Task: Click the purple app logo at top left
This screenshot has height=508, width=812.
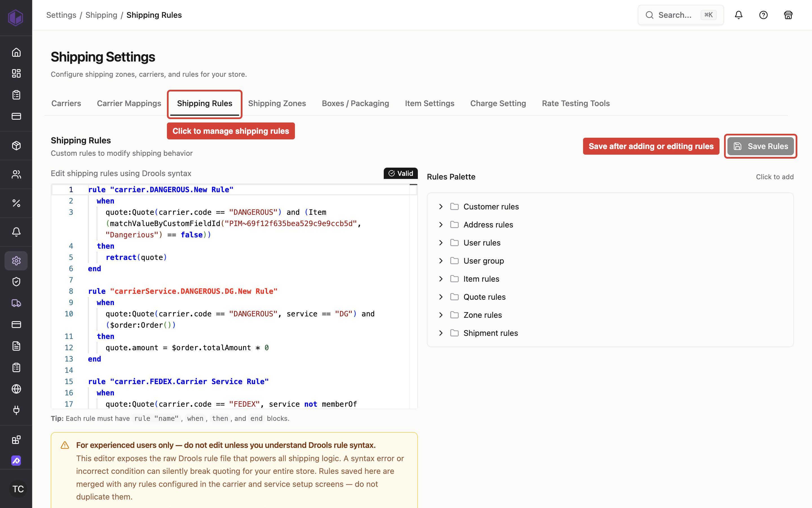Action: click(x=16, y=17)
